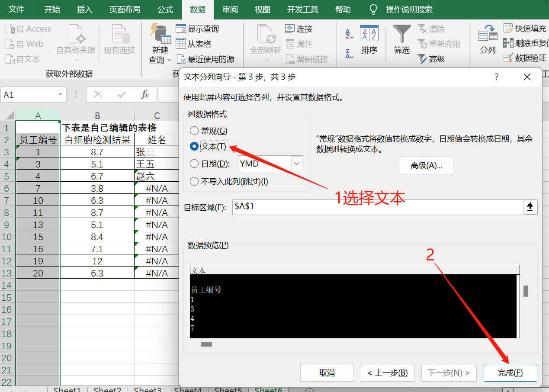
Task: Select the Sheet1 worksheet tab
Action: [x=67, y=389]
